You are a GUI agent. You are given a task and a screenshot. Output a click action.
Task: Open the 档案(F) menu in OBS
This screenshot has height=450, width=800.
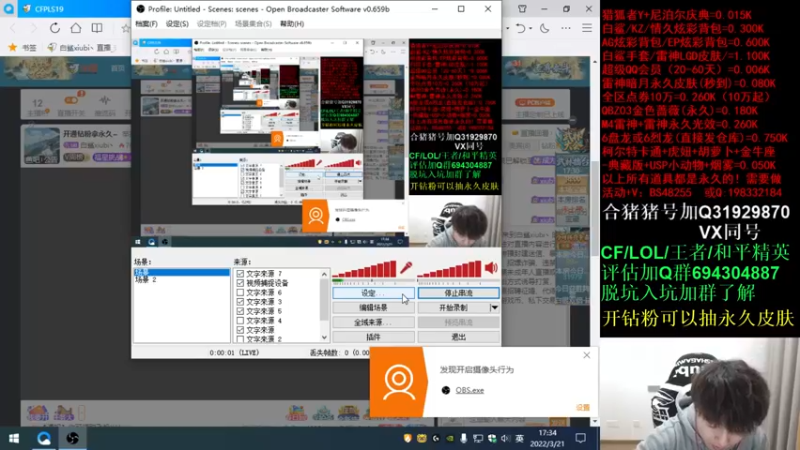click(146, 24)
